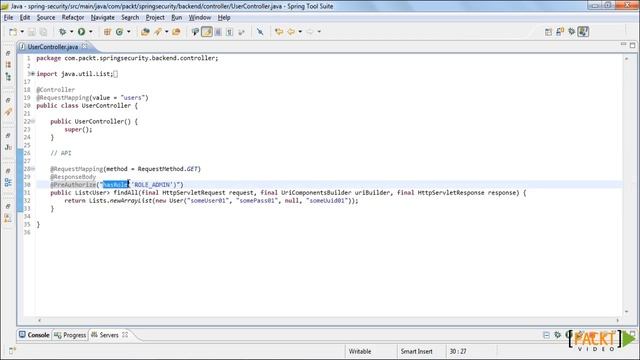Viewport: 640px width, 360px height.
Task: Click the 30 : 27 cursor position
Action: 458,351
